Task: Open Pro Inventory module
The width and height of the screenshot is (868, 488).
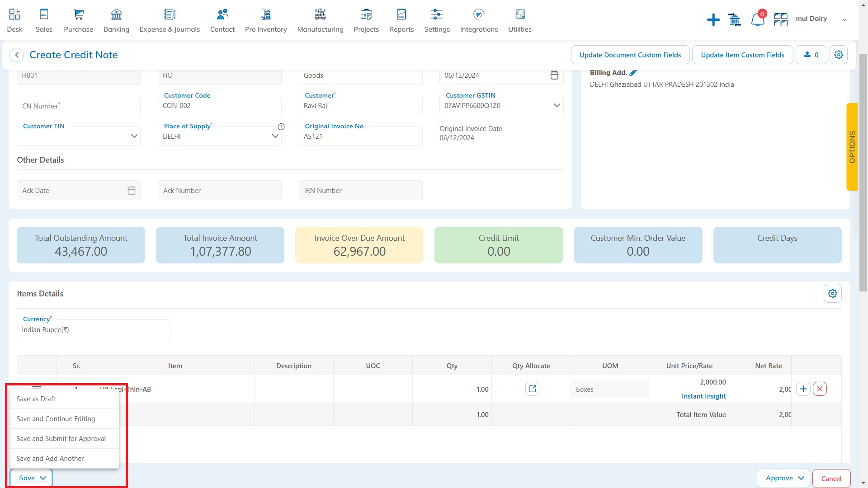Action: [x=266, y=20]
